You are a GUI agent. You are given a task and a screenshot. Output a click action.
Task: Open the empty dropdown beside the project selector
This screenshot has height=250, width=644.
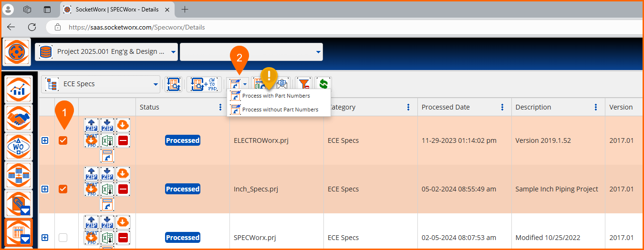tap(251, 52)
